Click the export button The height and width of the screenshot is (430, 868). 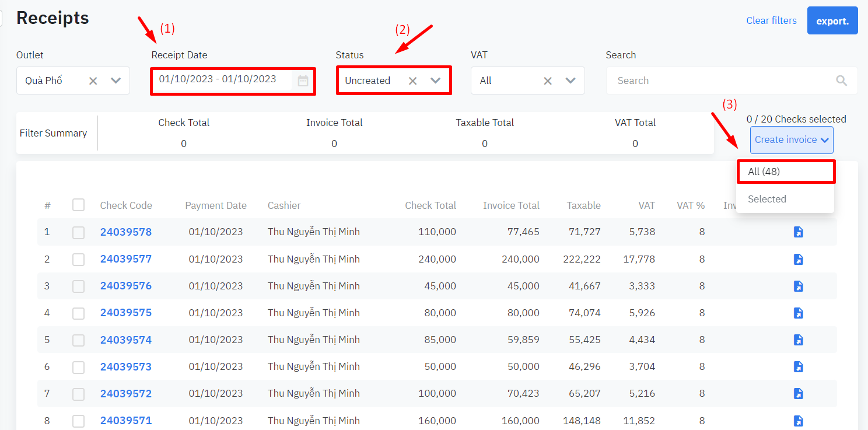(x=832, y=21)
